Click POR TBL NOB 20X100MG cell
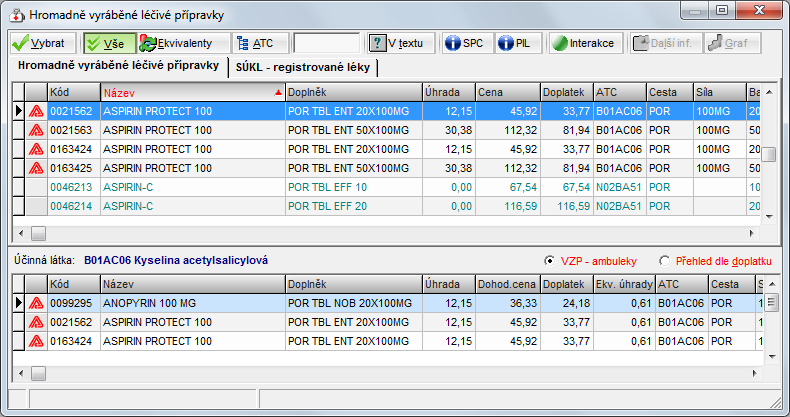Viewport: 790px width, 417px height. pos(354,303)
